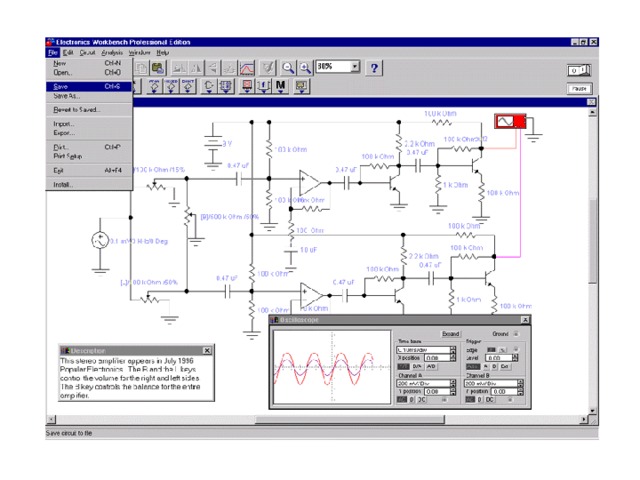The image size is (640, 480).
Task: Click the Time base value stepper
Action: (453, 350)
